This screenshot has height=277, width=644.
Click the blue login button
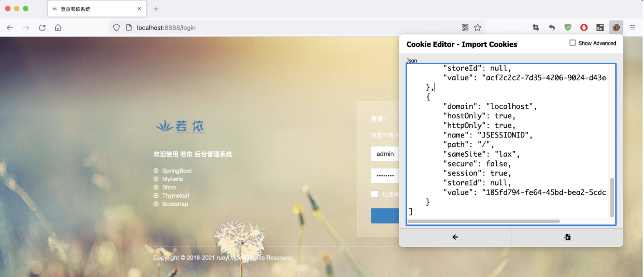[x=385, y=216]
